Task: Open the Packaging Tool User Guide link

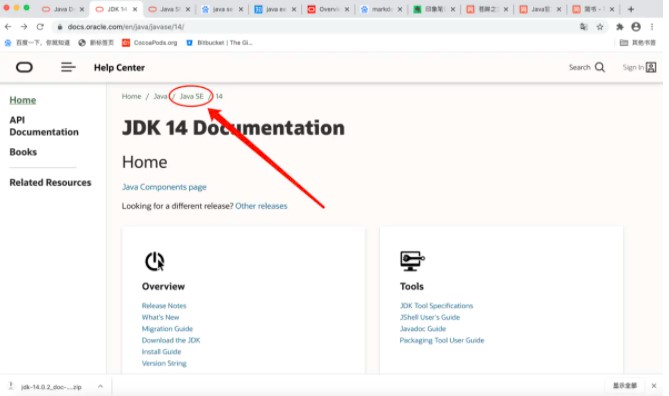Action: coord(442,340)
